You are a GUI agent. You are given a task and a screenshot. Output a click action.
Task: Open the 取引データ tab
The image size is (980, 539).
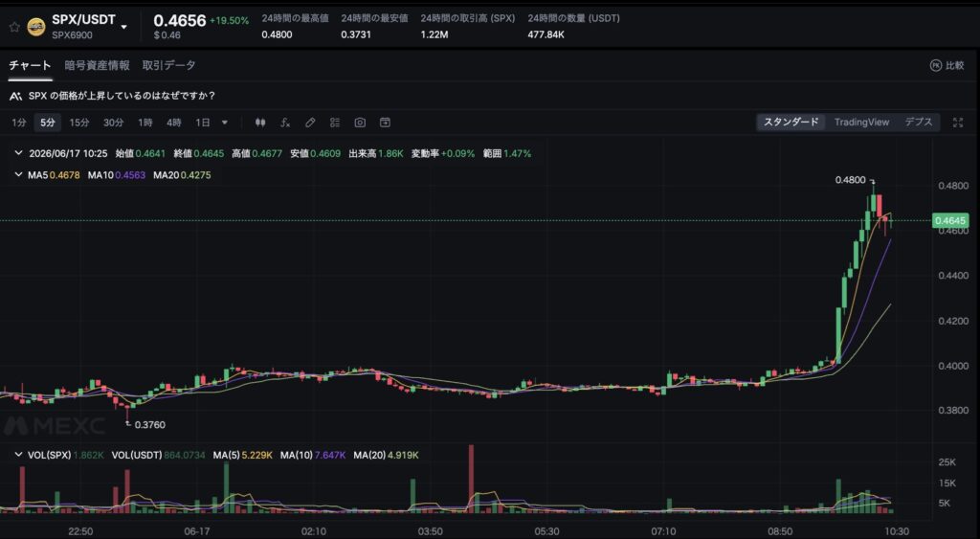pyautogui.click(x=168, y=65)
